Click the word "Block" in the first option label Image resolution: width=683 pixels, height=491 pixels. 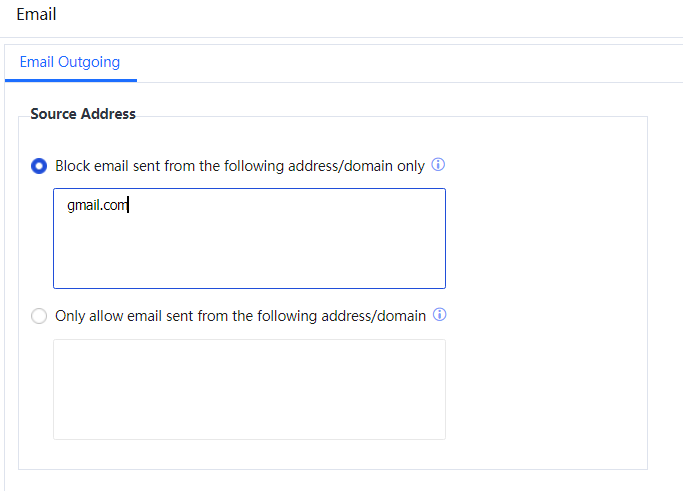[x=73, y=166]
